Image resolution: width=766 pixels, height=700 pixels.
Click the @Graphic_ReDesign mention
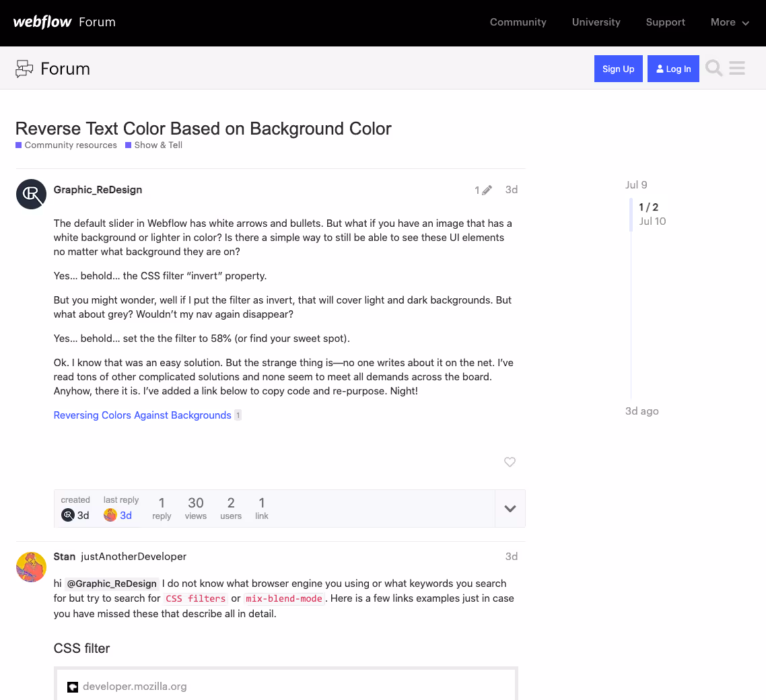coord(111,584)
